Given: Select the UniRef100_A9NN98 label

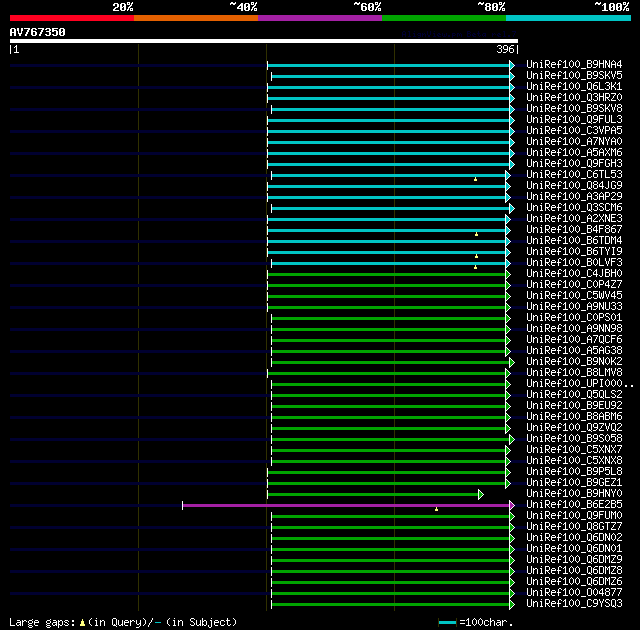Looking at the screenshot, I should tap(574, 329).
